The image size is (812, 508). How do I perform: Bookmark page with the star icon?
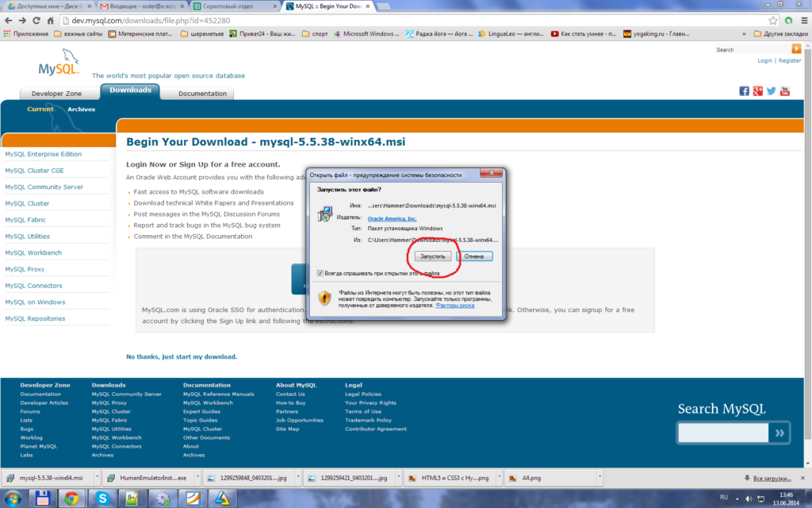[x=773, y=21]
